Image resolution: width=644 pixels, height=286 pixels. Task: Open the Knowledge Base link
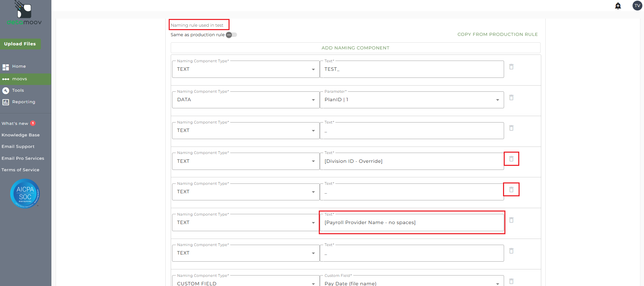(x=21, y=135)
